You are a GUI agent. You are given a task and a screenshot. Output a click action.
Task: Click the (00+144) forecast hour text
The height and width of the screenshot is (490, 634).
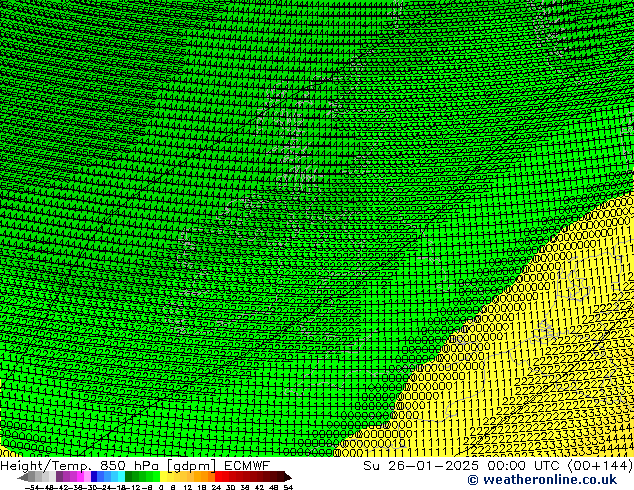pos(601,466)
